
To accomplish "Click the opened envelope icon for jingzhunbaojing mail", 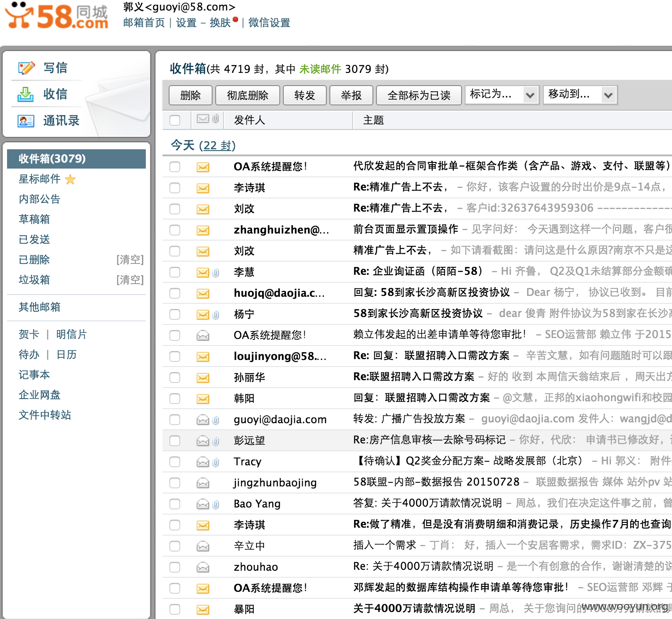I will [203, 483].
